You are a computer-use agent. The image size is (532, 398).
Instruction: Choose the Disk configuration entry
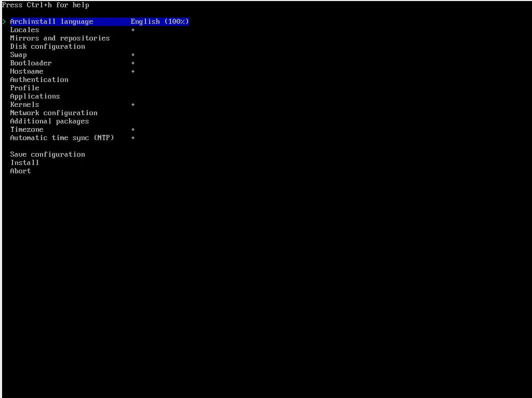point(47,47)
